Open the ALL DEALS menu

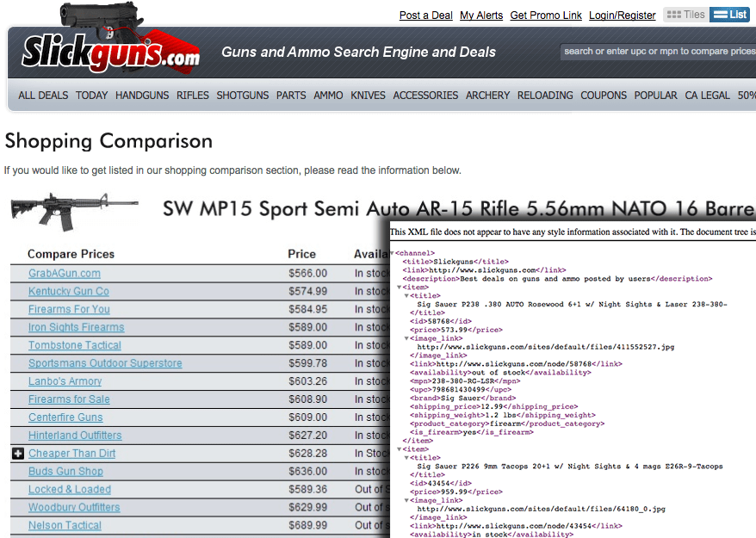pyautogui.click(x=43, y=96)
